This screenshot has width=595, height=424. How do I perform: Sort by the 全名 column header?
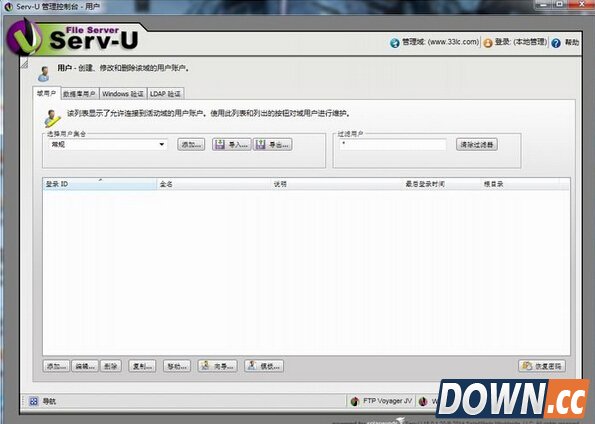[213, 184]
